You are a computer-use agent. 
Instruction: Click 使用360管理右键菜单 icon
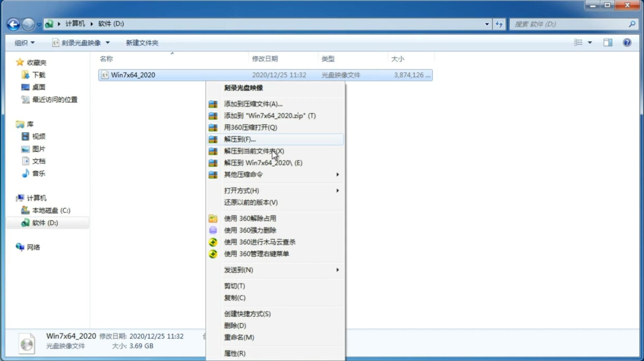tap(212, 253)
